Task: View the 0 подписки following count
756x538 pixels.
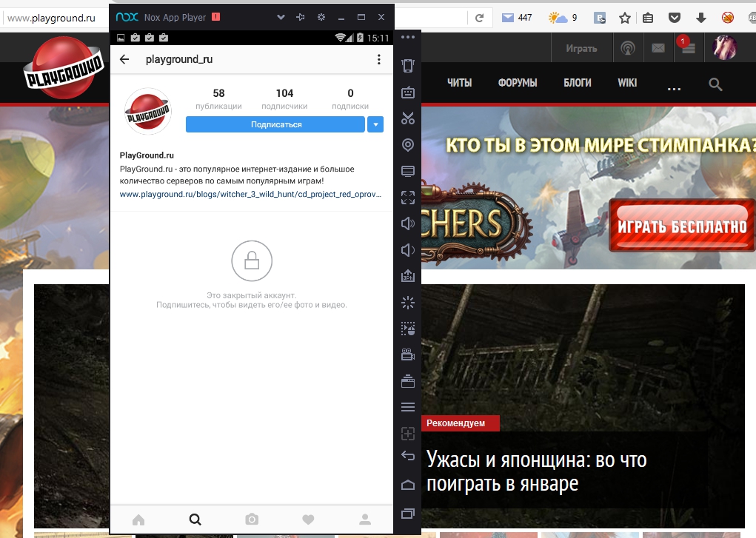Action: click(350, 99)
